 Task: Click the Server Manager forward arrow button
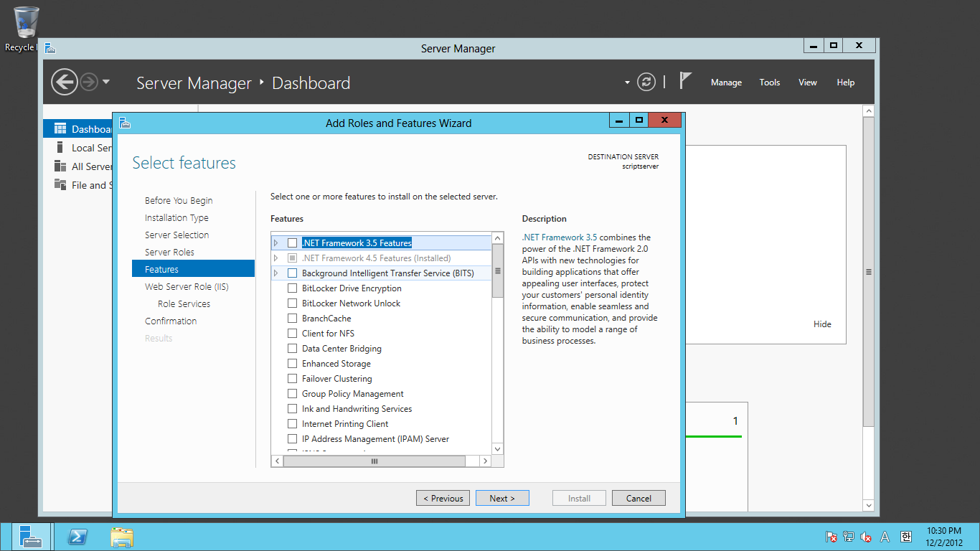(x=89, y=82)
